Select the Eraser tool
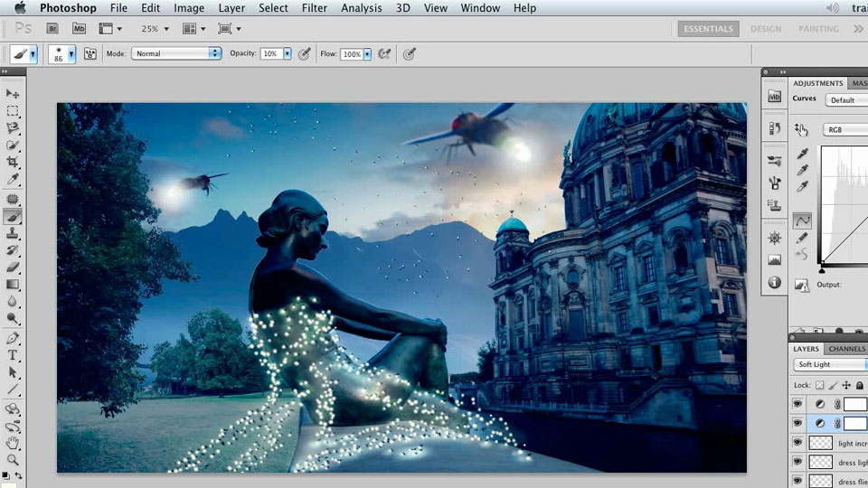This screenshot has height=488, width=868. pos(12,267)
